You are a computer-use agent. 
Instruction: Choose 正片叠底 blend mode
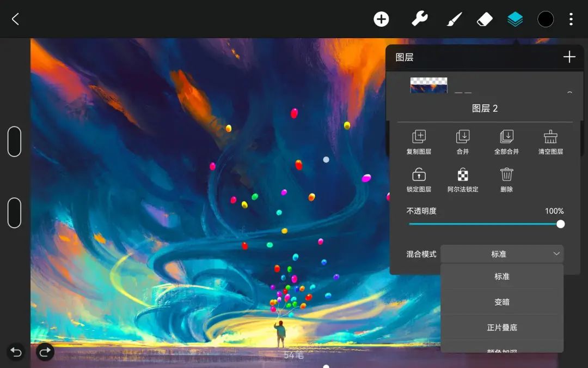click(502, 328)
